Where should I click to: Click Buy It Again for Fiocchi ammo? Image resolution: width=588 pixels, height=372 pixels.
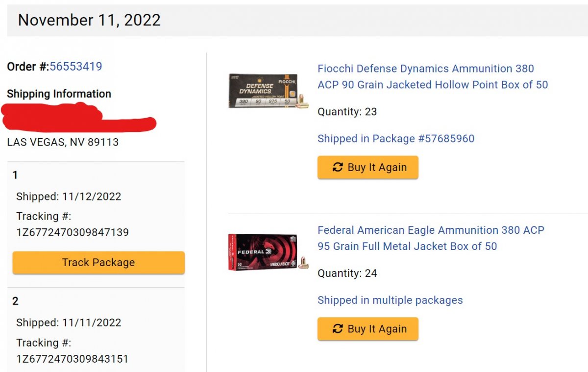click(368, 167)
